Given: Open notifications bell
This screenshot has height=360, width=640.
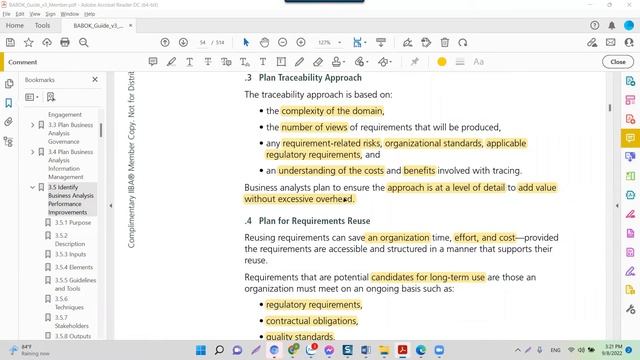Looking at the screenshot, I should coord(611,25).
